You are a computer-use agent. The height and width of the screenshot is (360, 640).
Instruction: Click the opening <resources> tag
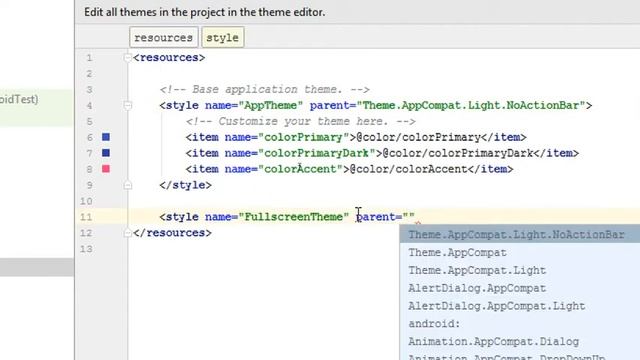[169, 58]
